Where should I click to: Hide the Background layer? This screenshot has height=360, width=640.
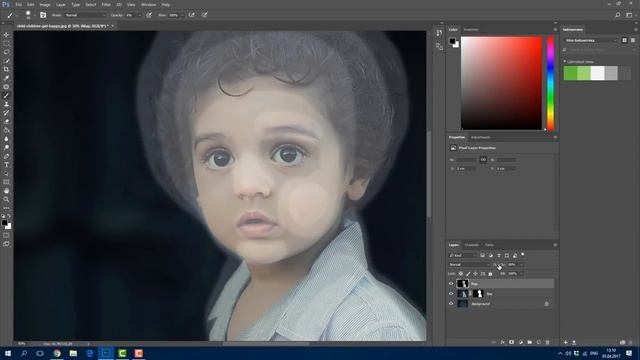tap(451, 304)
